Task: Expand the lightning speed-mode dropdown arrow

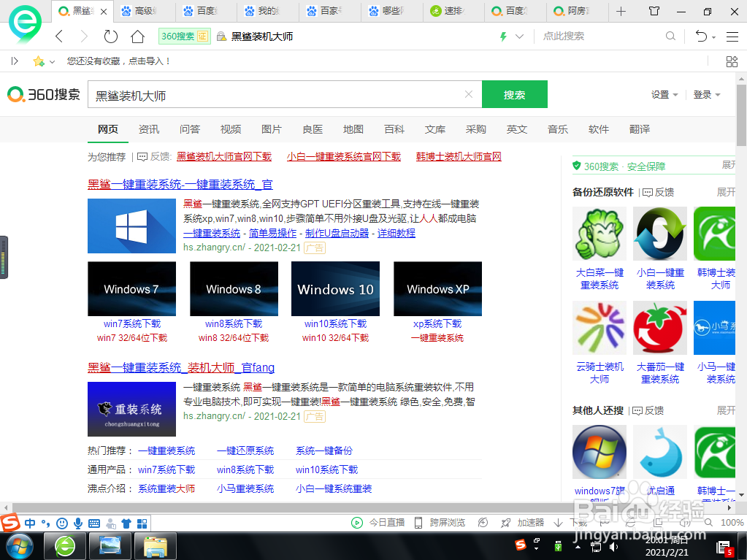Action: pos(520,37)
